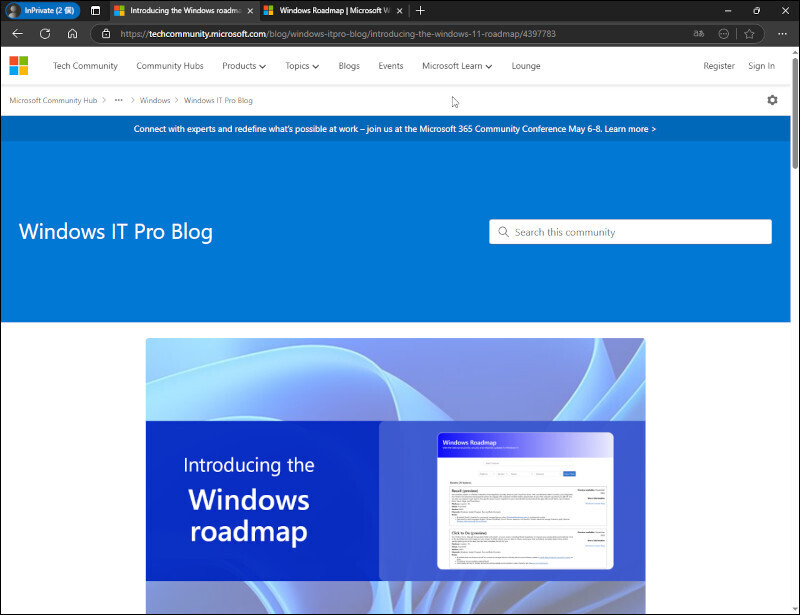
Task: Focus the Search this community field
Action: 630,232
